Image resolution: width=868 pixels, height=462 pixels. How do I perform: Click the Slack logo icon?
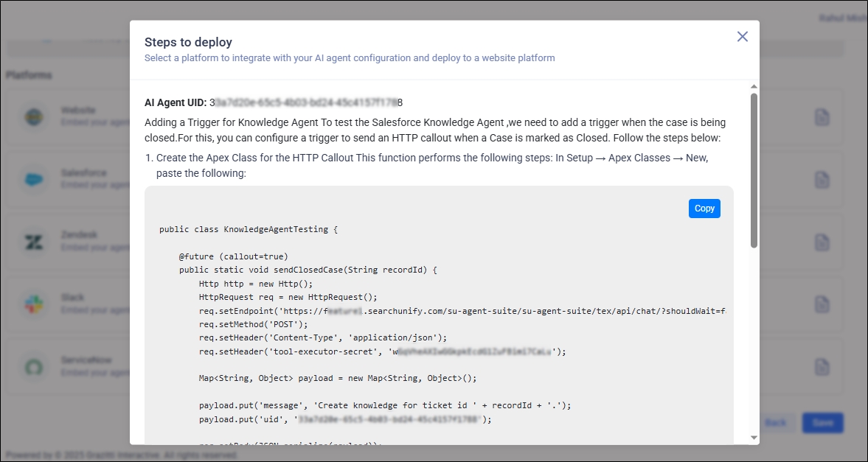click(x=35, y=304)
